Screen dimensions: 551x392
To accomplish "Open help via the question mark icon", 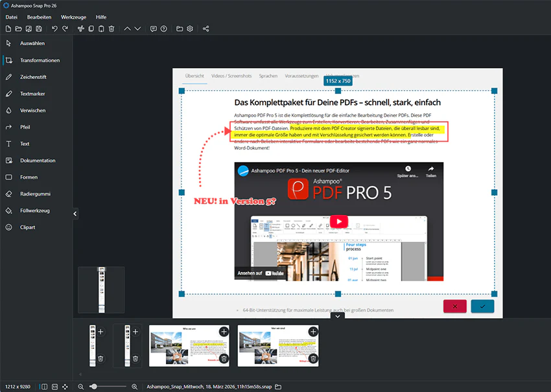I will [164, 29].
